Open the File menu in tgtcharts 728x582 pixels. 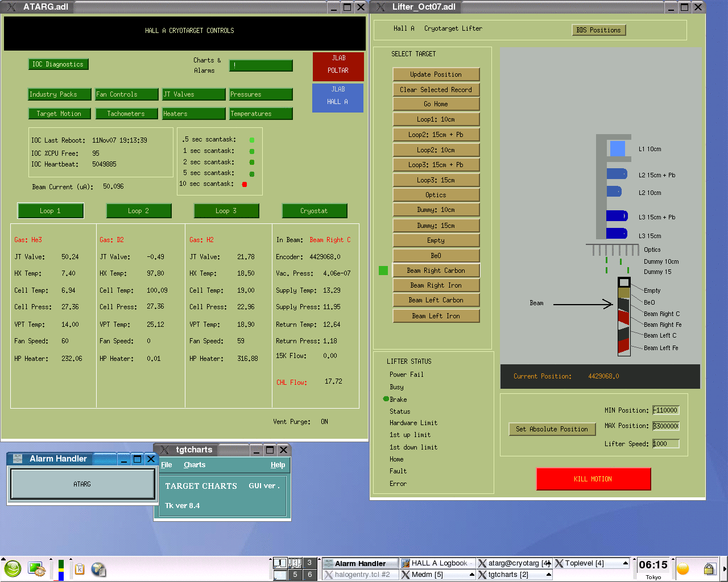[167, 465]
